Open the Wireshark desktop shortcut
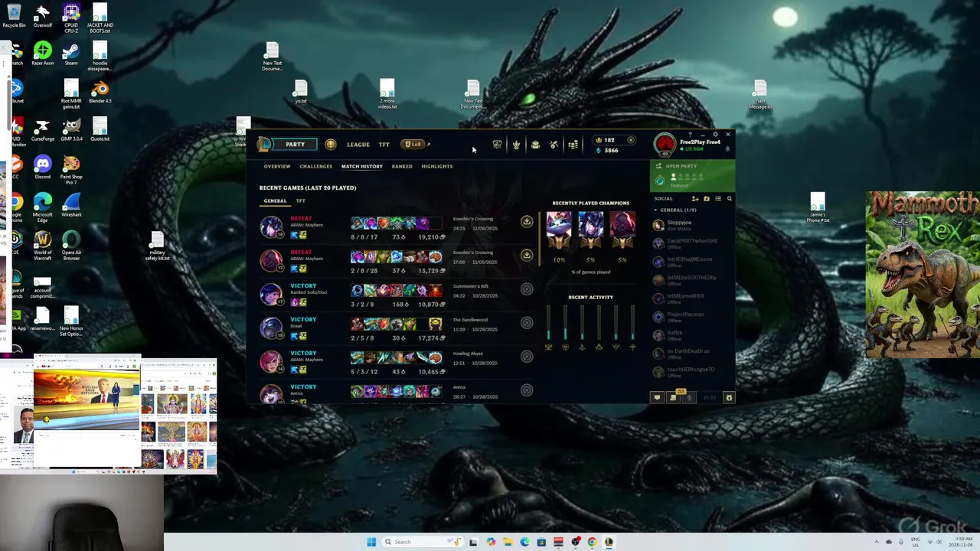980x551 pixels. pyautogui.click(x=71, y=206)
